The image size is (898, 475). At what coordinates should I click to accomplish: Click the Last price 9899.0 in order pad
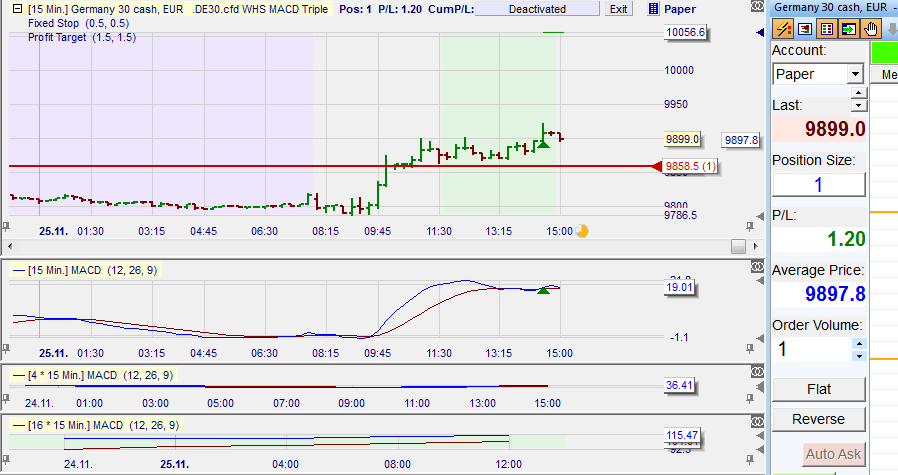tap(835, 129)
